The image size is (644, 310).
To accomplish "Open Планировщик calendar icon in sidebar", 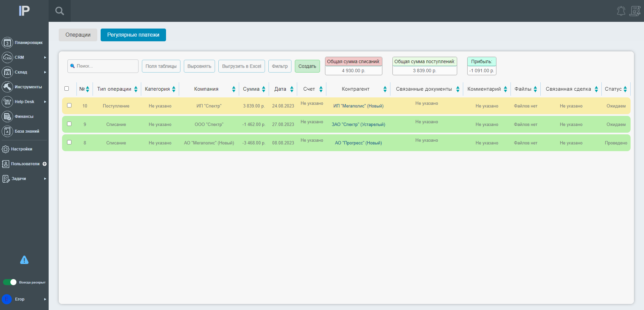I will [x=7, y=43].
